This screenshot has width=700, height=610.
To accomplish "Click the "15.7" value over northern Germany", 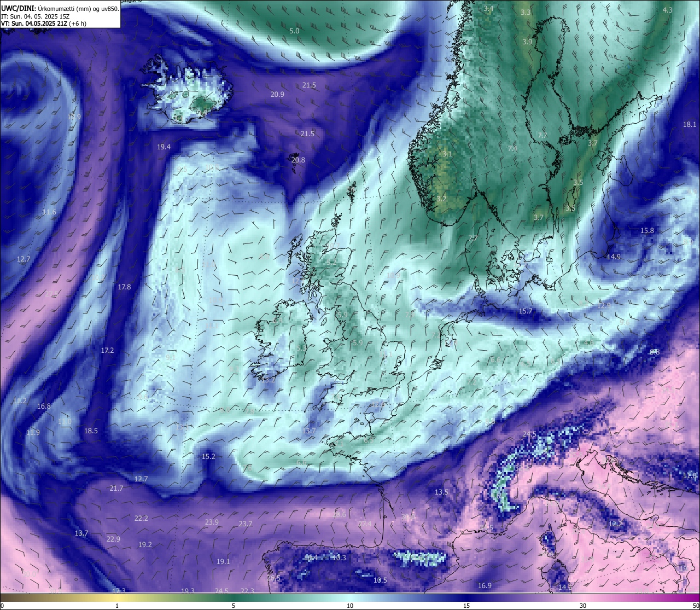I will pyautogui.click(x=525, y=311).
